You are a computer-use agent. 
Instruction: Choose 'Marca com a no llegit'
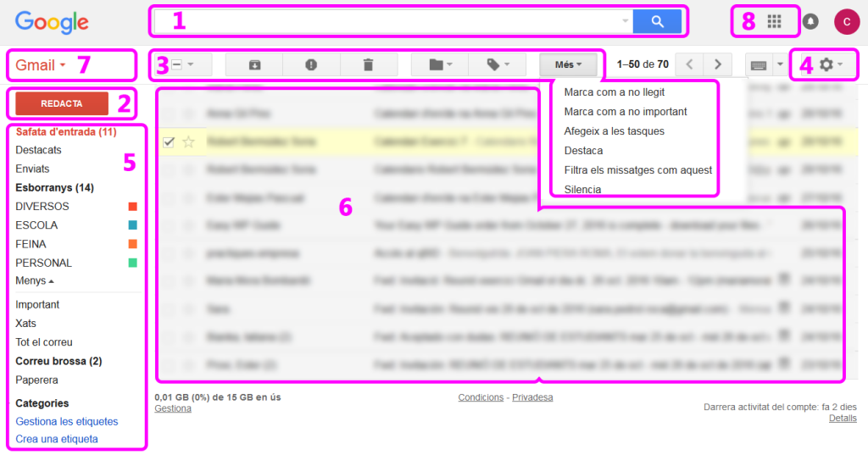[614, 92]
